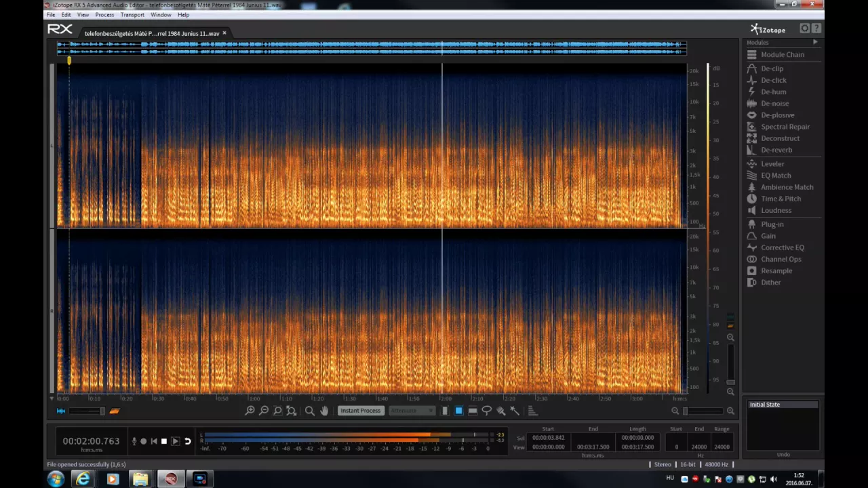Select the time selection tool
The height and width of the screenshot is (488, 868).
[445, 411]
